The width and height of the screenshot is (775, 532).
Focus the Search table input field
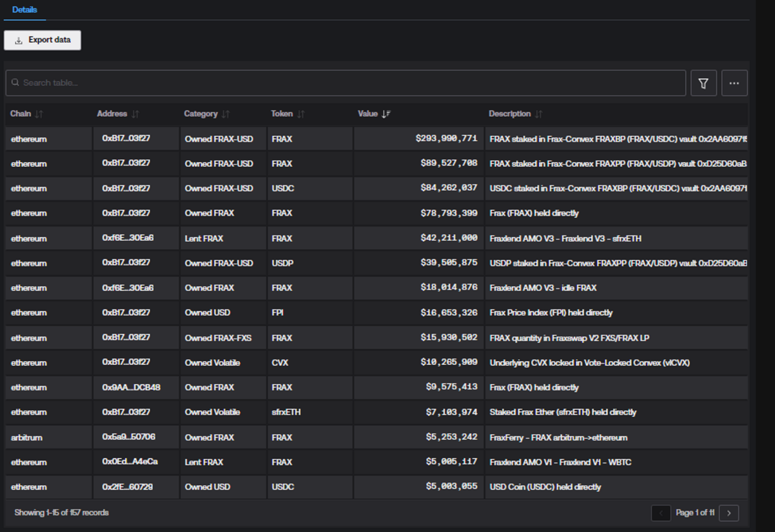(344, 83)
